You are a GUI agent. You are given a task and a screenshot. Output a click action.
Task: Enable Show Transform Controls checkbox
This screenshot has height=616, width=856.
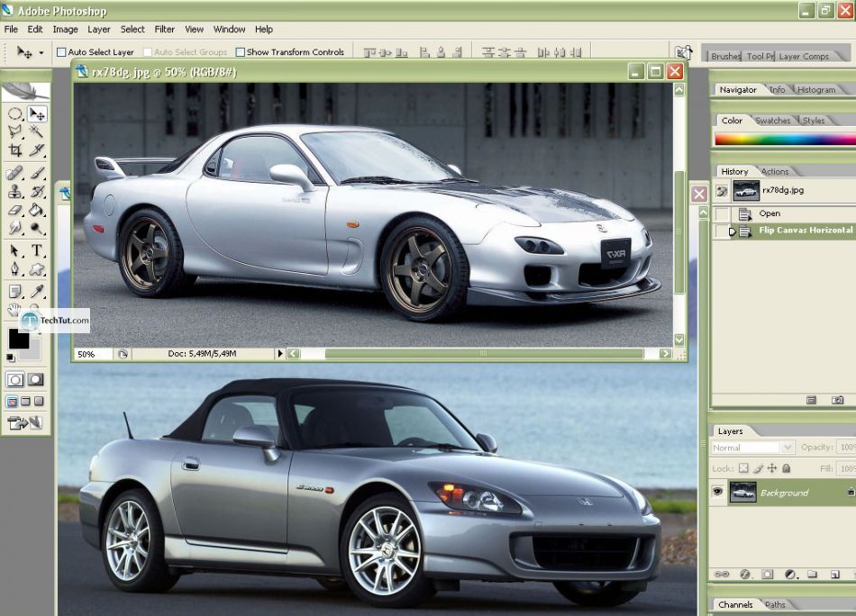(x=240, y=52)
